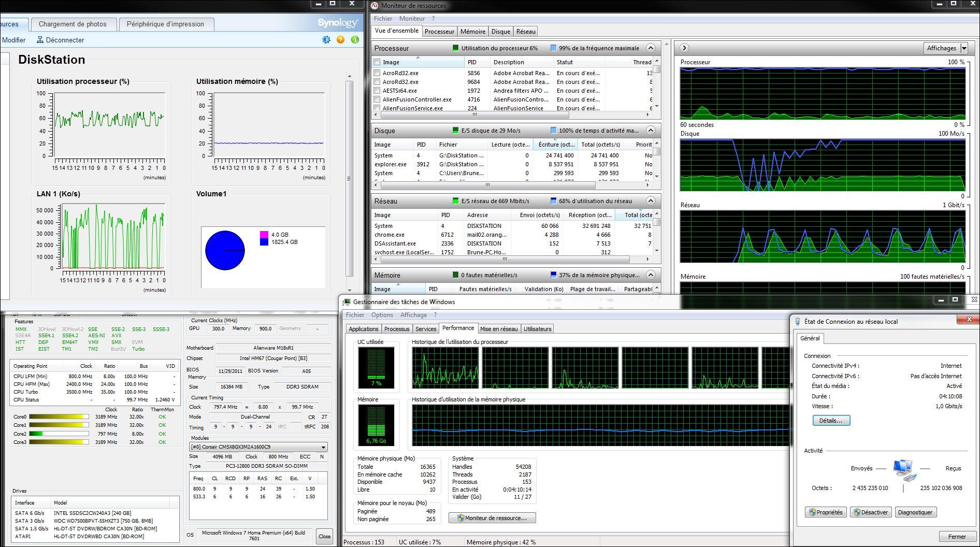
Task: Click the Moniteur de ressources title icon
Action: [x=374, y=6]
